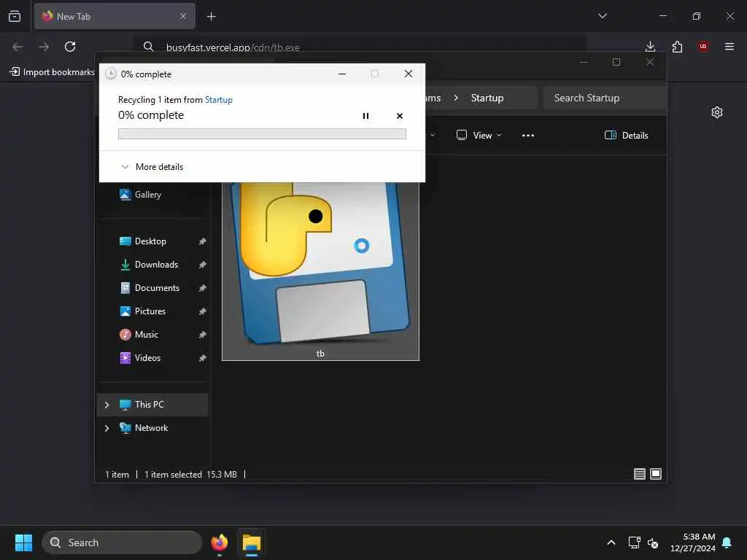The width and height of the screenshot is (747, 560).
Task: Click Import bookmarks in bookmarks toolbar
Action: 52,72
